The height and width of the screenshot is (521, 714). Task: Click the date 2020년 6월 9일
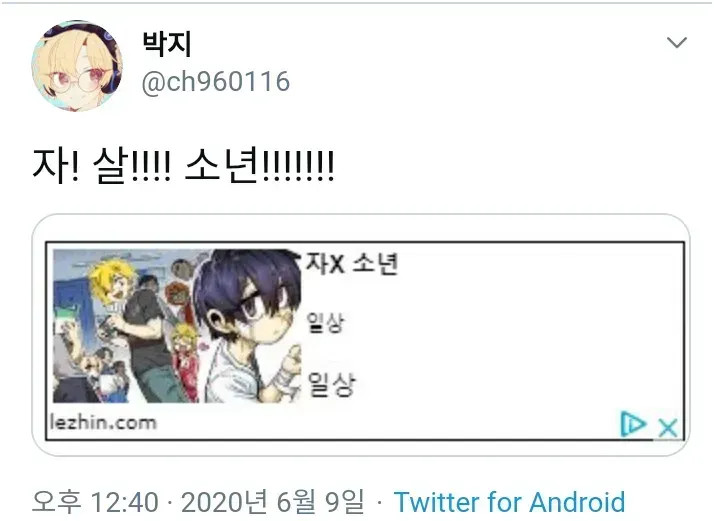point(272,502)
